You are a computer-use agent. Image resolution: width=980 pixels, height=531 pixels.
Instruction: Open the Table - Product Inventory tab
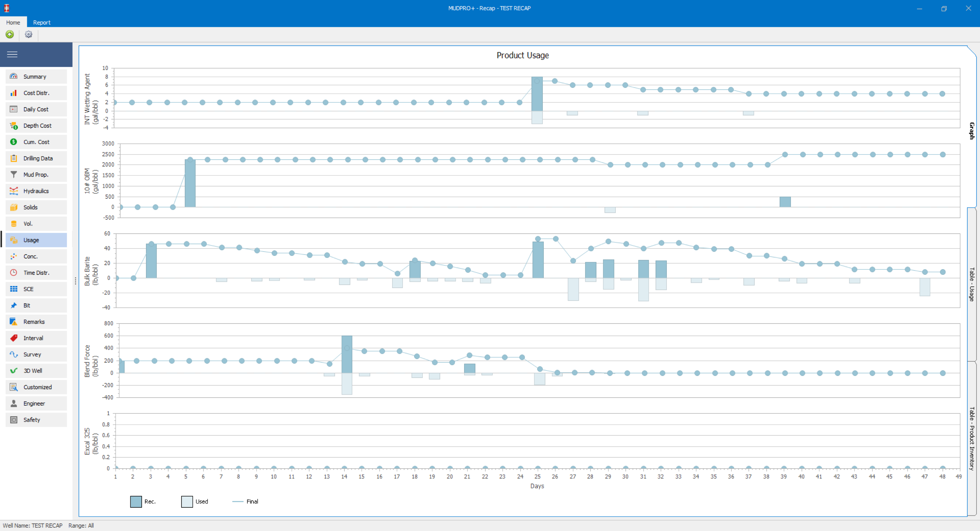coord(972,438)
